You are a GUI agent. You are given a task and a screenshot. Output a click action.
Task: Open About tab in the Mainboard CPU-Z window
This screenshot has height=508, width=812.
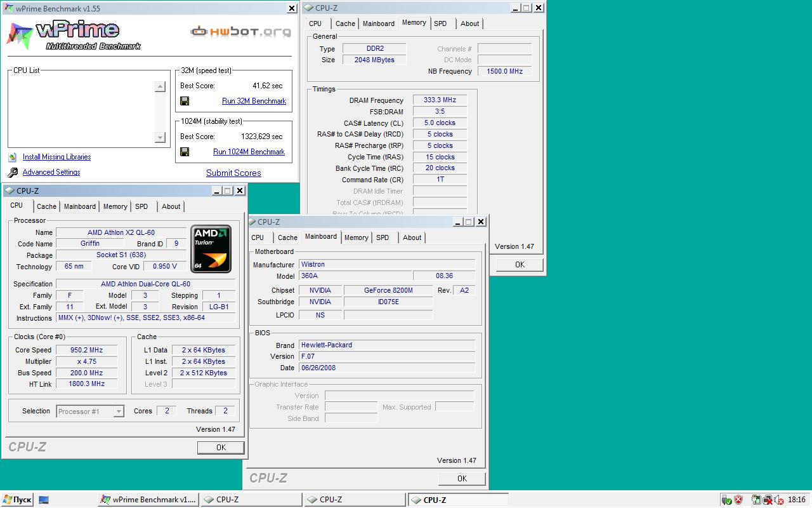tap(412, 237)
